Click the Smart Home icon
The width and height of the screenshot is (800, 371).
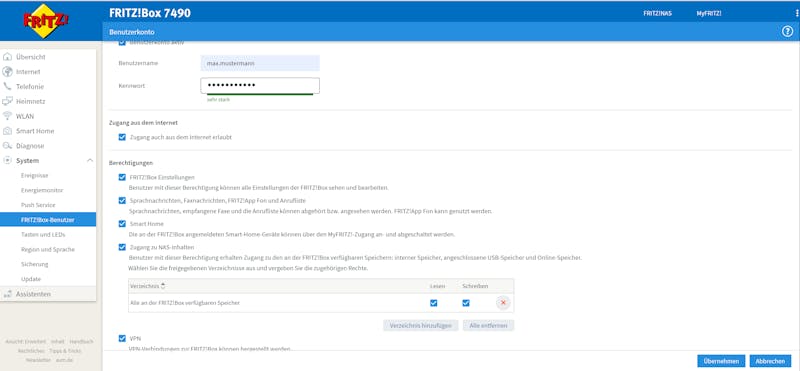click(x=7, y=131)
